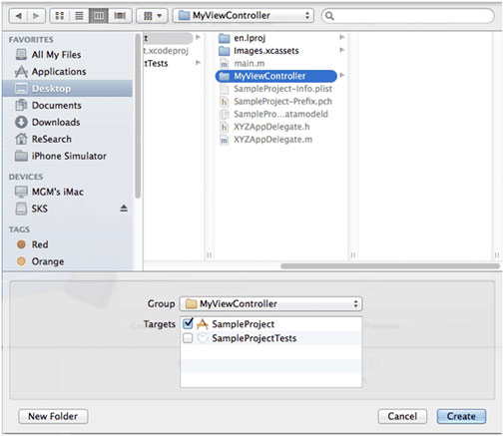Click the search field
Image resolution: width=504 pixels, height=436 pixels.
408,16
